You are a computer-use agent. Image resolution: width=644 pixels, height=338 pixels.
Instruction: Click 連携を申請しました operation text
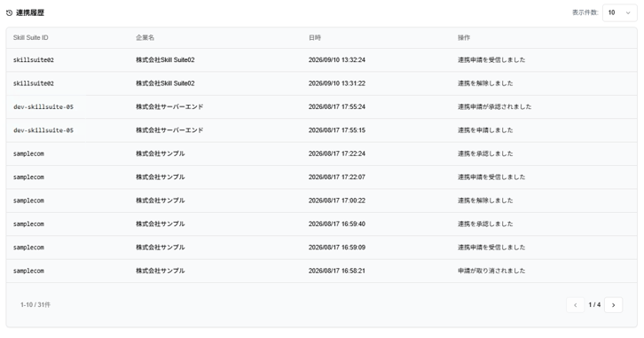coord(485,130)
